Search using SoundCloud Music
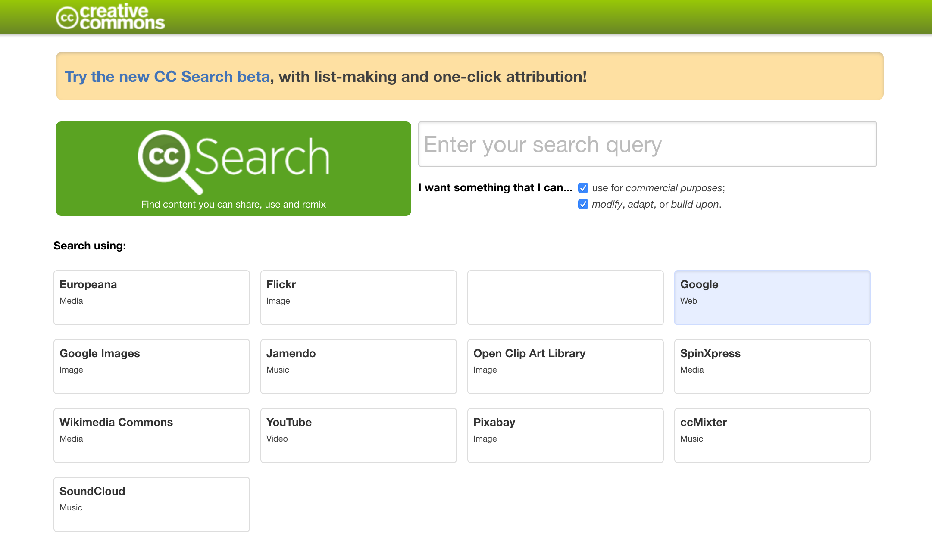The image size is (932, 560). pos(152,504)
